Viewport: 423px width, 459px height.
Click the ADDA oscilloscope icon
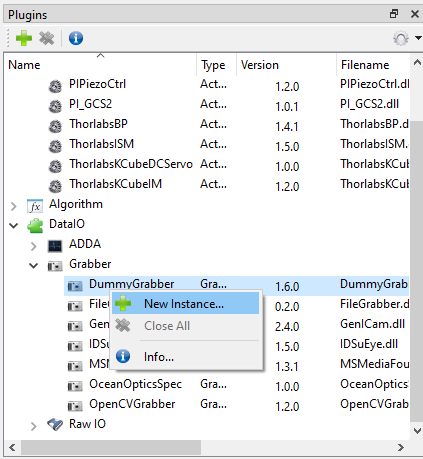tap(55, 246)
